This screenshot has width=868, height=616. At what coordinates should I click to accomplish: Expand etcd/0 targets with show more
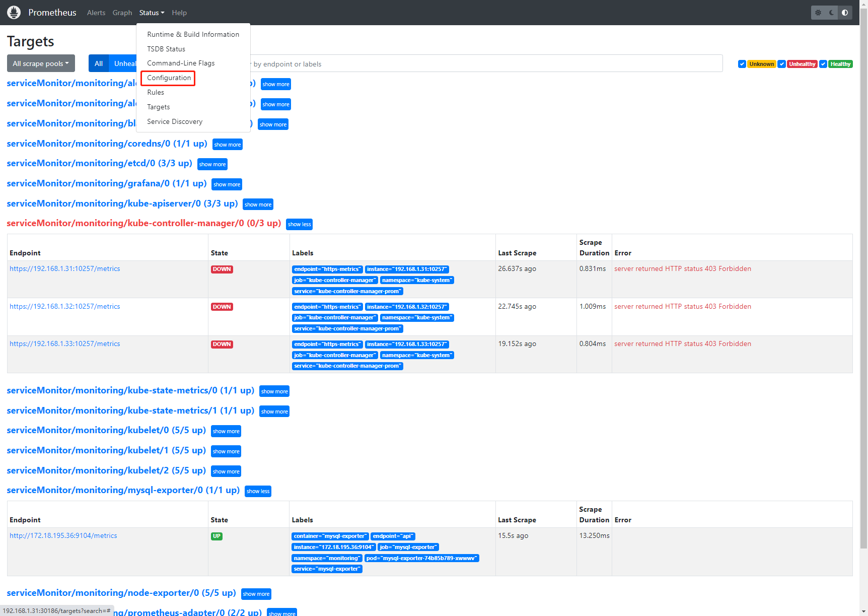tap(212, 164)
